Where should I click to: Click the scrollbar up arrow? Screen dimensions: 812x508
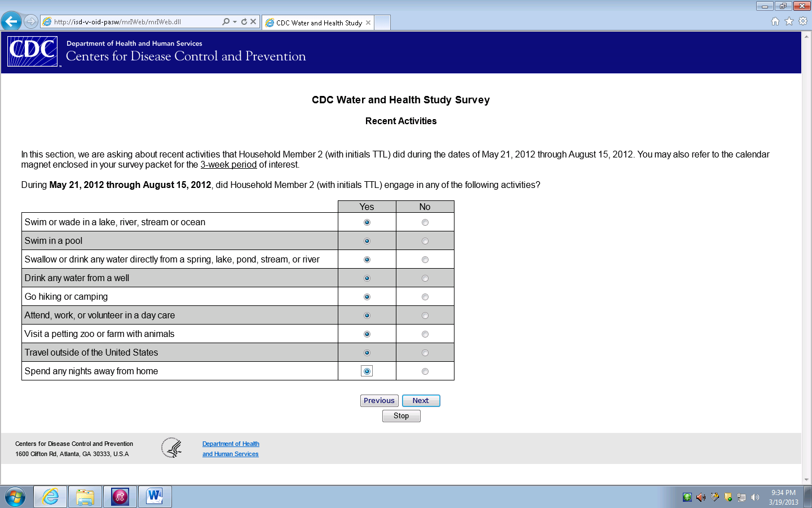point(806,36)
